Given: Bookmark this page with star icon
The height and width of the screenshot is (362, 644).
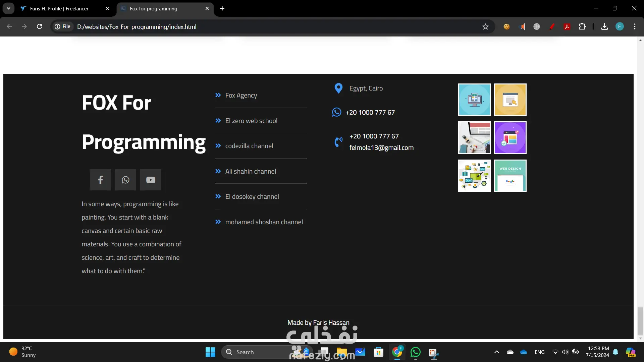Looking at the screenshot, I should click(485, 27).
